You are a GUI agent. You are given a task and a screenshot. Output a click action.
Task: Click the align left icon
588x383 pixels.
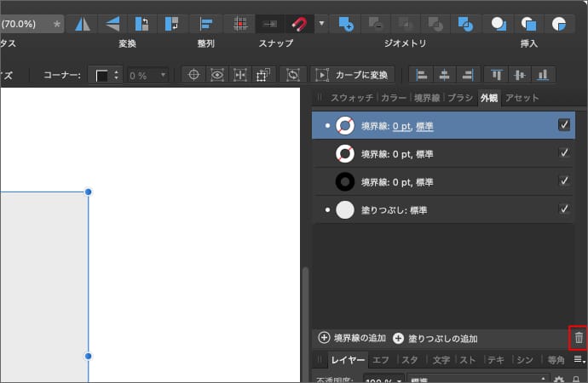pos(422,75)
